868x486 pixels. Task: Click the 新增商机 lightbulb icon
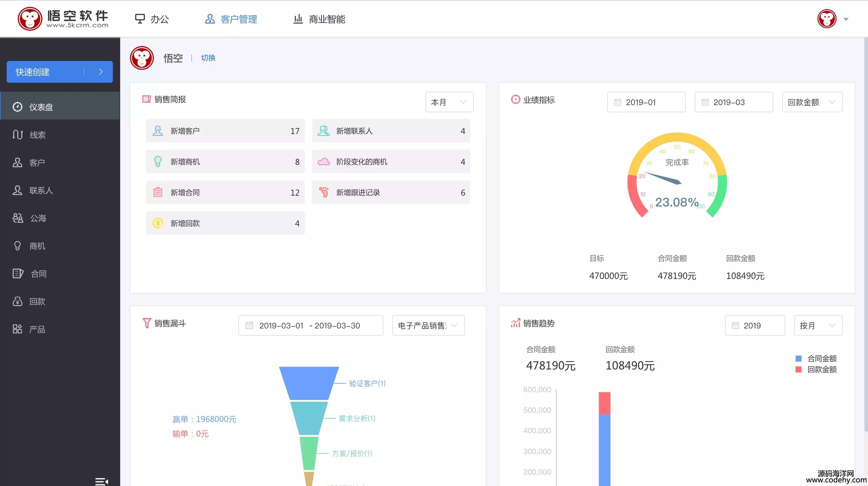[x=158, y=162]
